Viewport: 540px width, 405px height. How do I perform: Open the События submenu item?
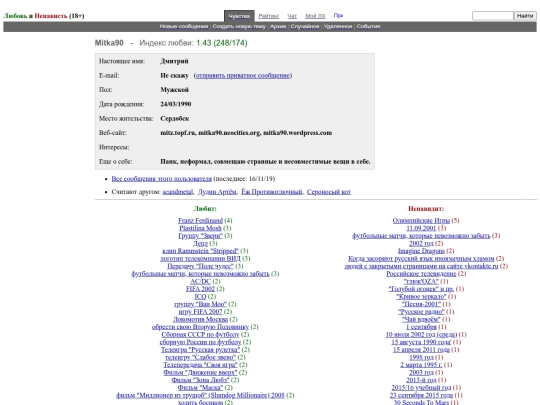click(368, 27)
